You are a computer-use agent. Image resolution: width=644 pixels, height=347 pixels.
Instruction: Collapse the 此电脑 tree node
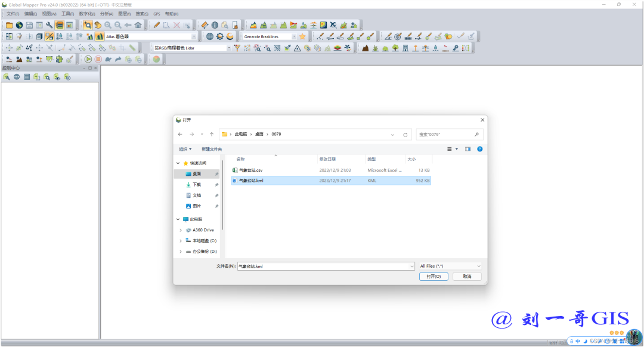click(x=178, y=219)
